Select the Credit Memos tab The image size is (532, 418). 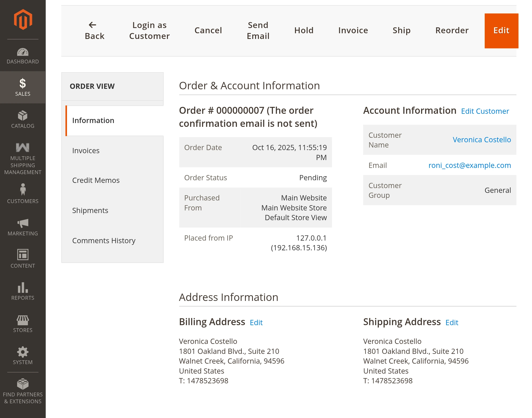(x=96, y=180)
